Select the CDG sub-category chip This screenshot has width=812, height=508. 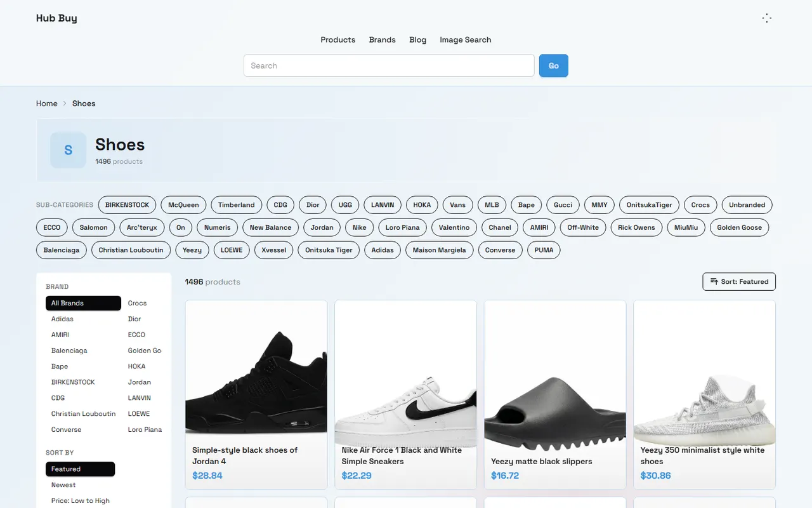click(280, 205)
